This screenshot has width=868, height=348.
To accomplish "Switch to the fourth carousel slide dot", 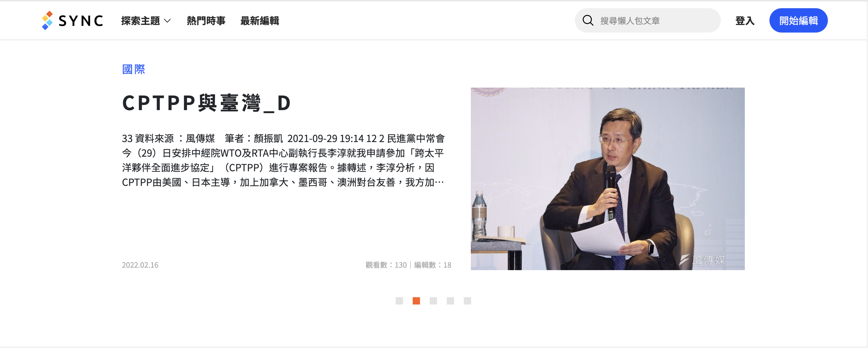I will 450,301.
